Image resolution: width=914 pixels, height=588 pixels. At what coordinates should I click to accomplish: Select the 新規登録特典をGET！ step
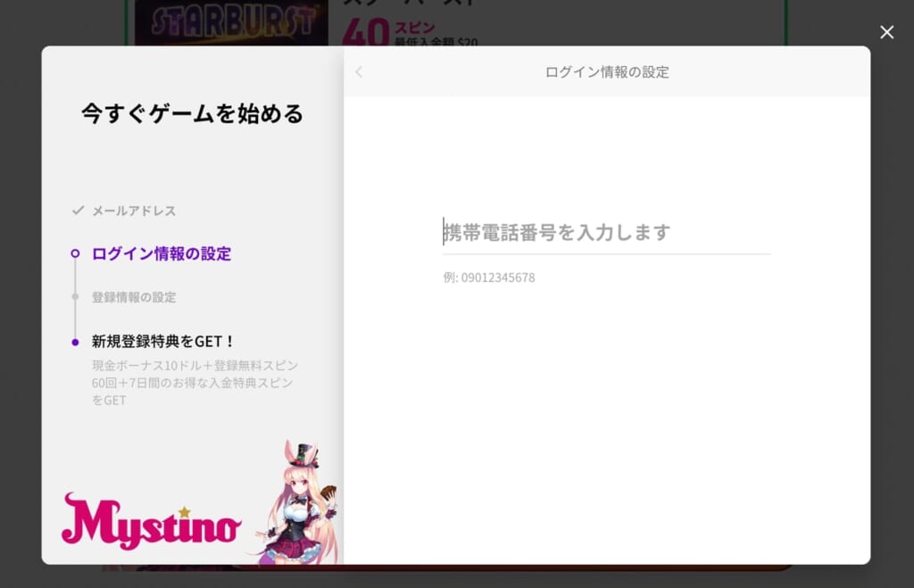pos(162,341)
